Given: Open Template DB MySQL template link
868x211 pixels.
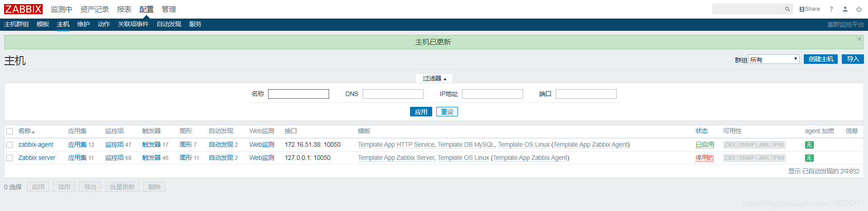Looking at the screenshot, I should [466, 145].
